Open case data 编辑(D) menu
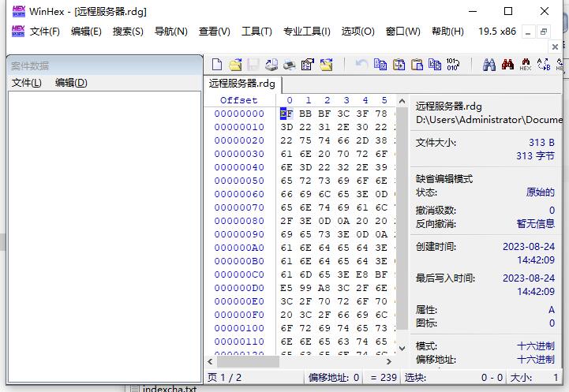The width and height of the screenshot is (569, 392). click(x=71, y=83)
